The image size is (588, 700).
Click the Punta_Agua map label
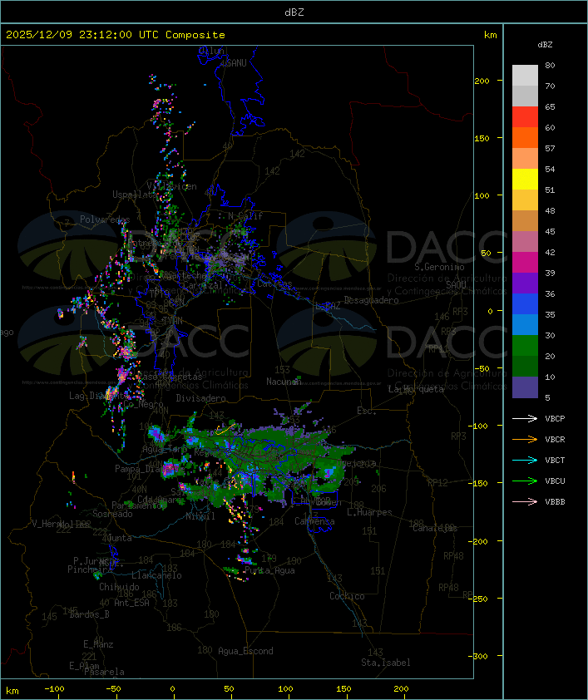tap(269, 570)
